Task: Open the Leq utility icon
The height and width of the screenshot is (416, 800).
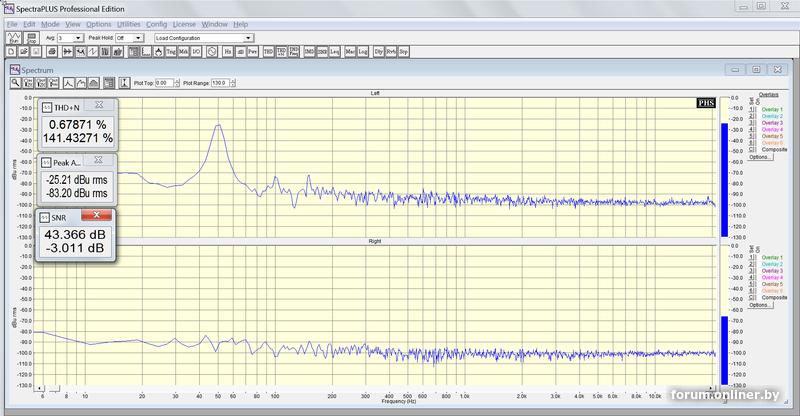Action: coord(335,52)
